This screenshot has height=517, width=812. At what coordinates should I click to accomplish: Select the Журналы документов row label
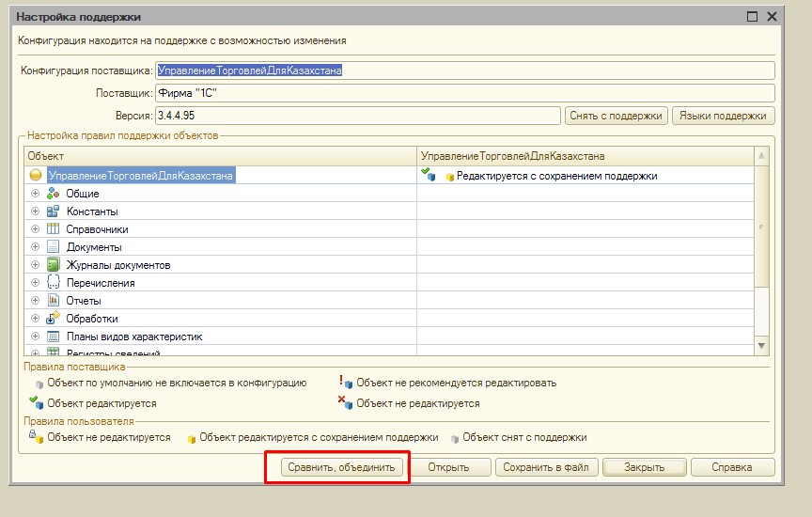tap(118, 265)
